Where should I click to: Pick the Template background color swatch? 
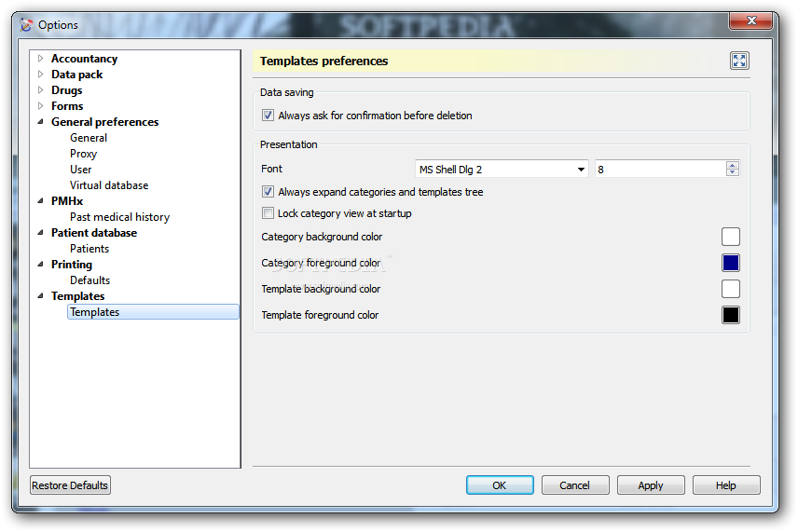coord(730,289)
